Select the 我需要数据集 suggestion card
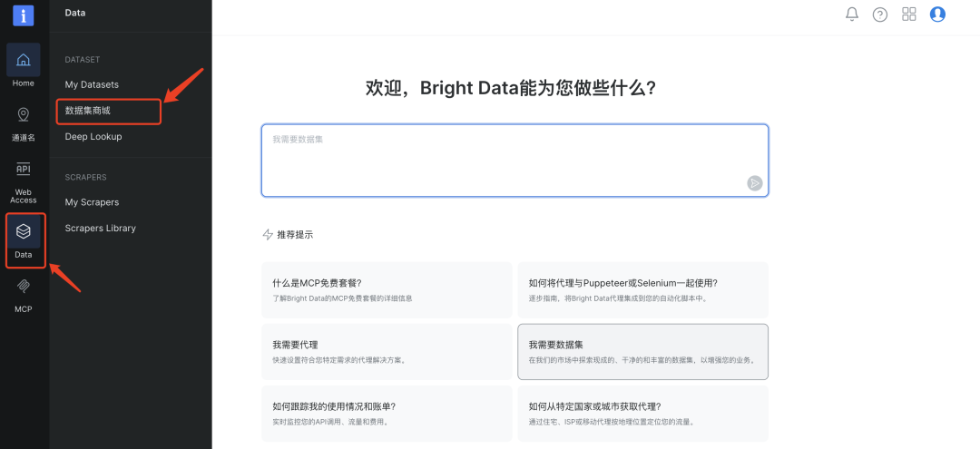 (643, 352)
